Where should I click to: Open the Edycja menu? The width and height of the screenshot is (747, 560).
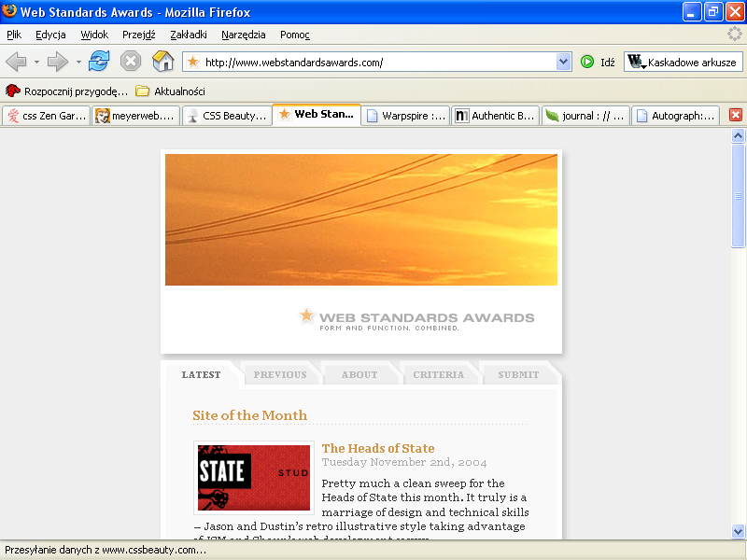coord(50,35)
